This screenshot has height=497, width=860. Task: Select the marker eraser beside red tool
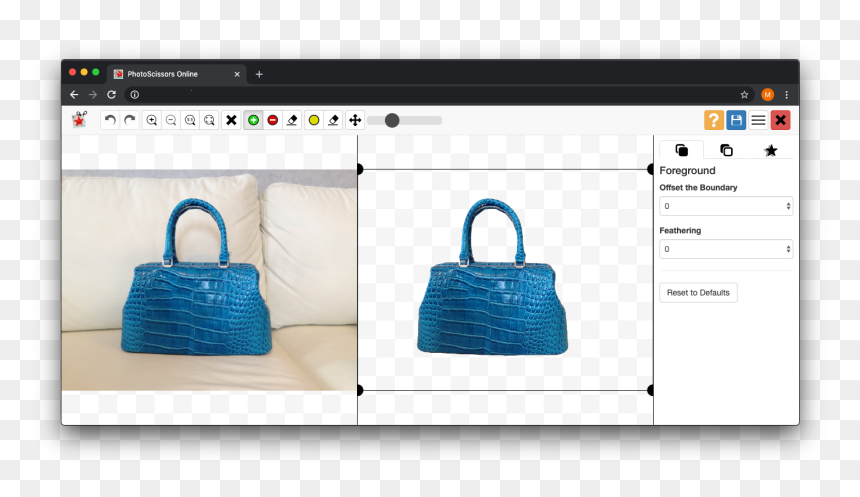[x=292, y=120]
